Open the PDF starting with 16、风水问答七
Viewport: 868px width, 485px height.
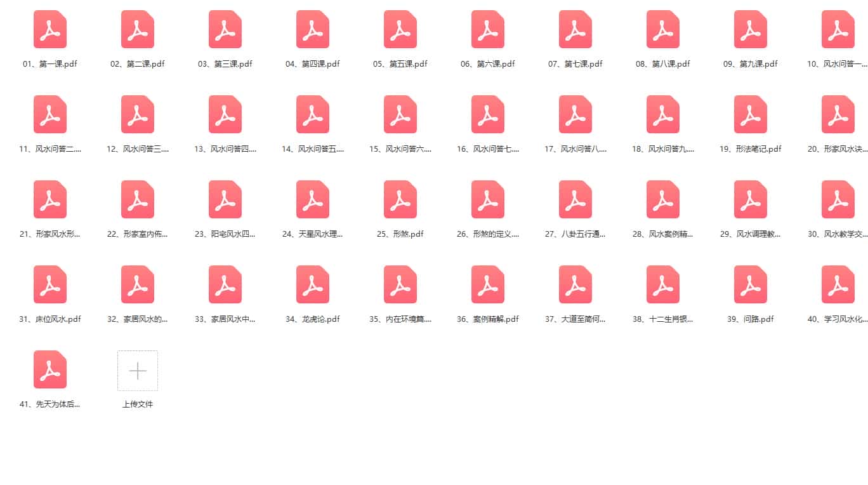click(x=488, y=114)
